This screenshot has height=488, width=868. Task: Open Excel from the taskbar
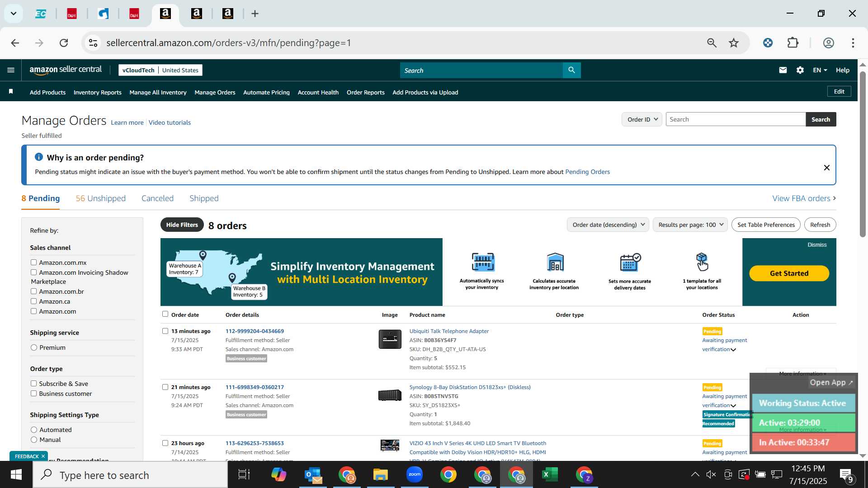[x=550, y=475]
